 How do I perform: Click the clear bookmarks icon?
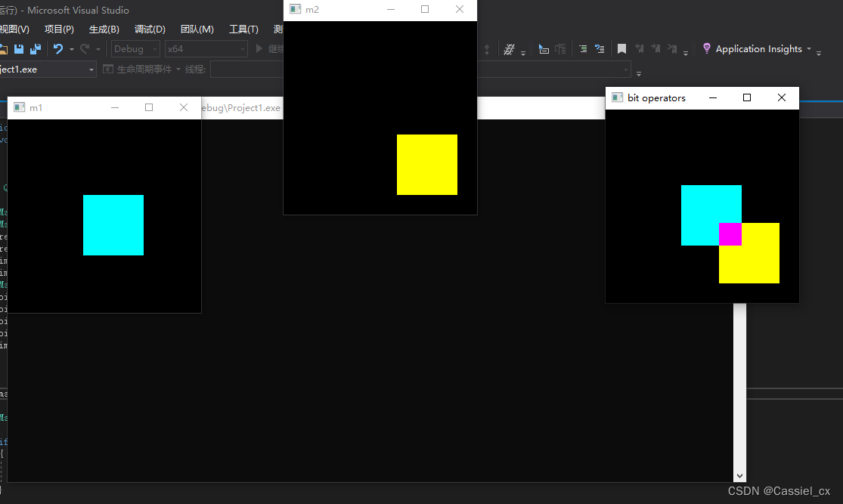point(672,49)
